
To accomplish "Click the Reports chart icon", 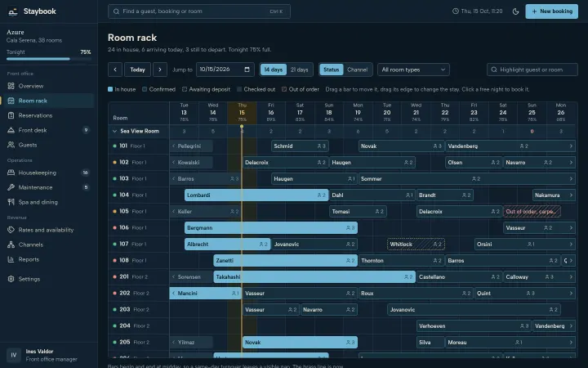I will point(11,259).
